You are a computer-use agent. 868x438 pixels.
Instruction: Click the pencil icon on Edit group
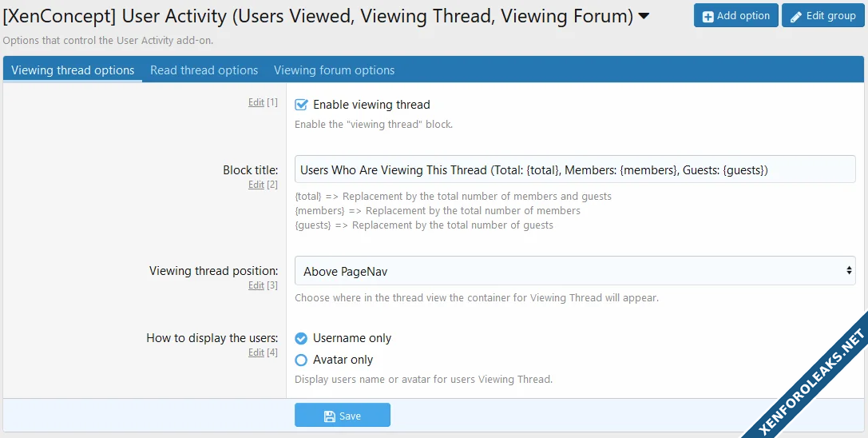(795, 16)
